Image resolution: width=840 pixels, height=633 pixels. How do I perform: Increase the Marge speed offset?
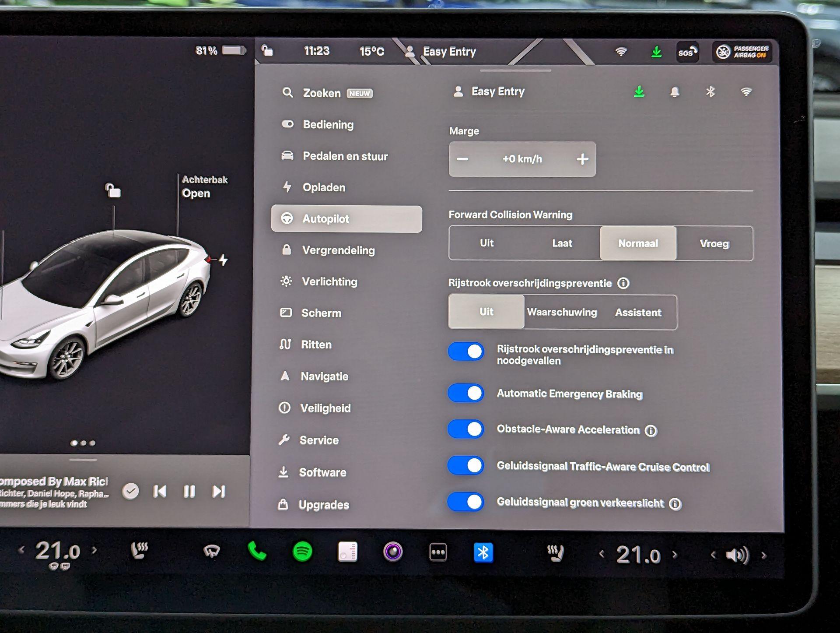[x=582, y=159]
